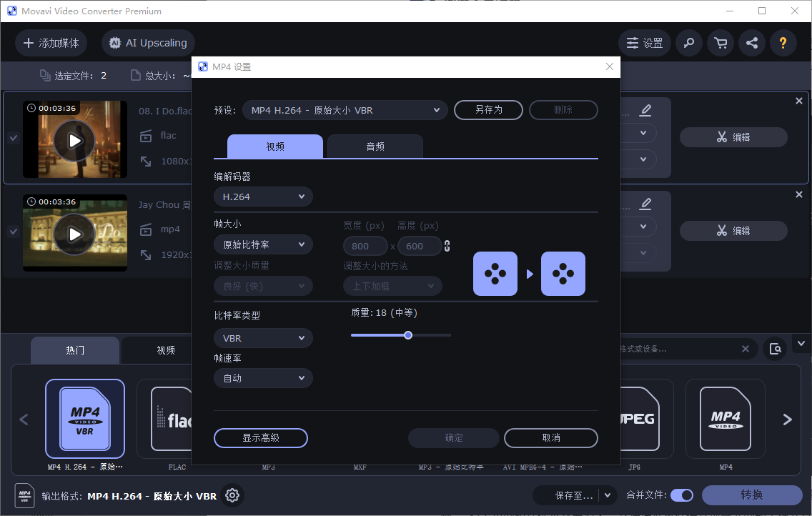Uncheck the Jay Chou file checkbox
Viewport: 812px width, 516px height.
click(x=12, y=232)
